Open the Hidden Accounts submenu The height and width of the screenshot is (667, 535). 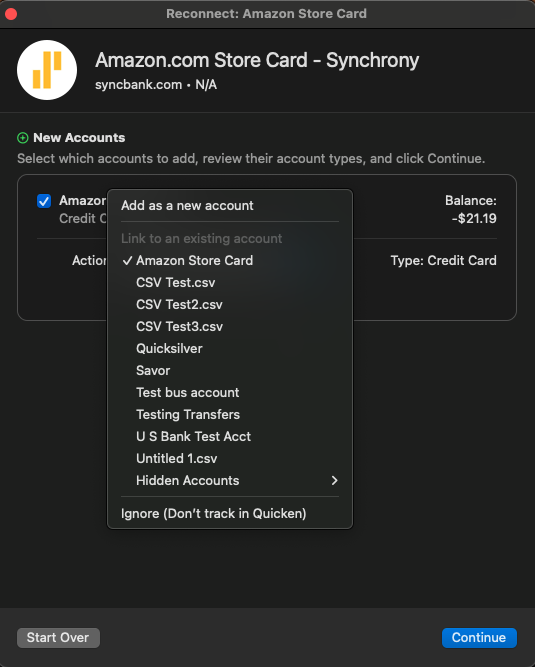(230, 481)
